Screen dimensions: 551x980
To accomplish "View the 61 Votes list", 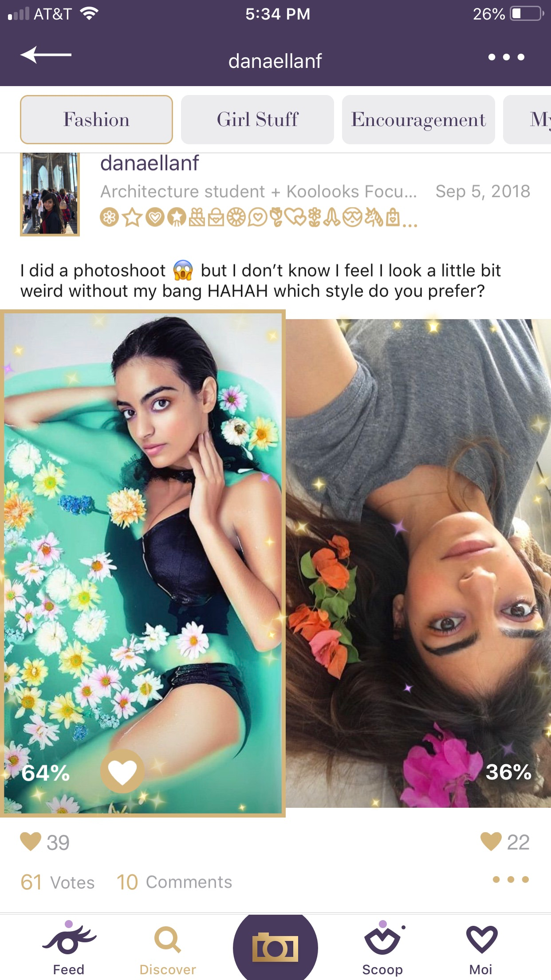I will 58,882.
